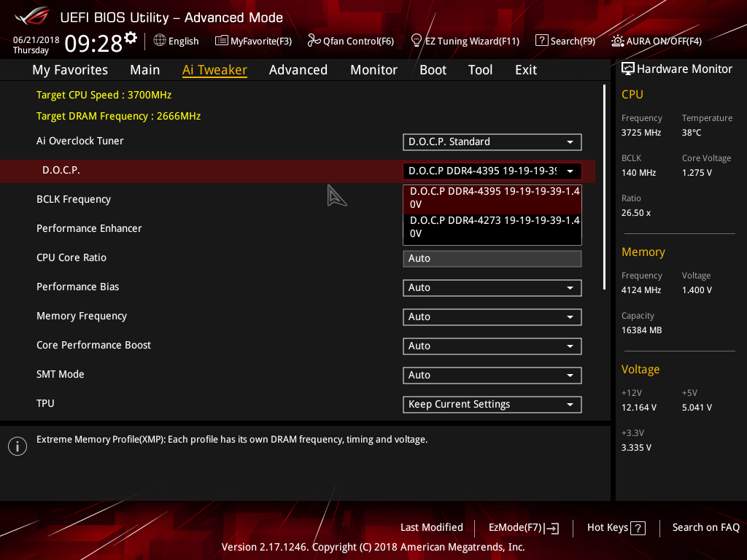Click Target CPU Speed : 3700MHz text
Viewport: 747px width, 560px height.
pos(104,95)
